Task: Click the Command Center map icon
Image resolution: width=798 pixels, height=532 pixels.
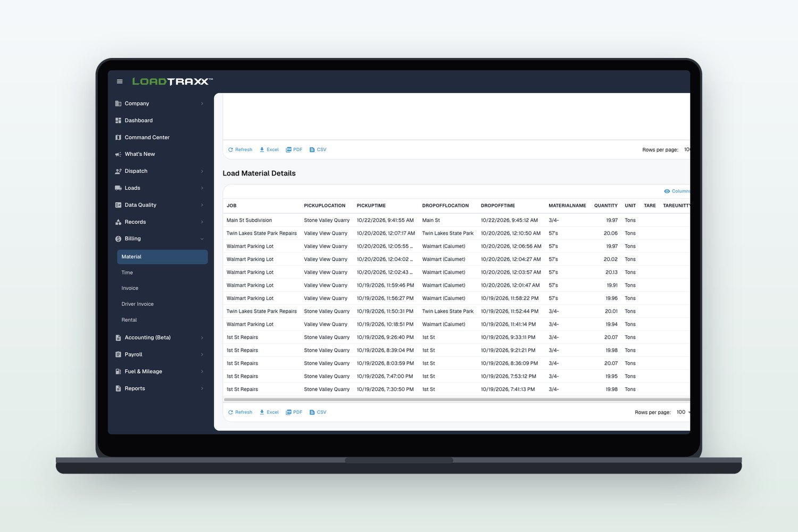Action: pos(118,137)
